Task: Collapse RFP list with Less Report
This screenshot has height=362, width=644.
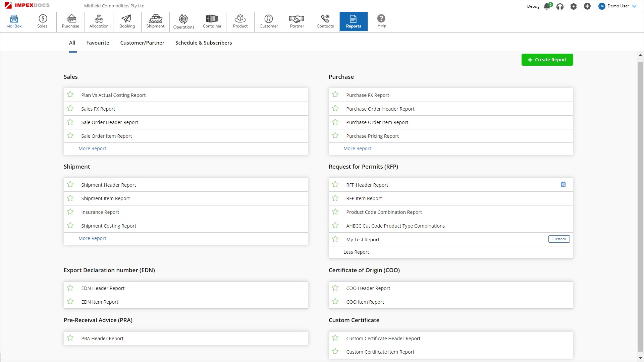Action: 356,252
